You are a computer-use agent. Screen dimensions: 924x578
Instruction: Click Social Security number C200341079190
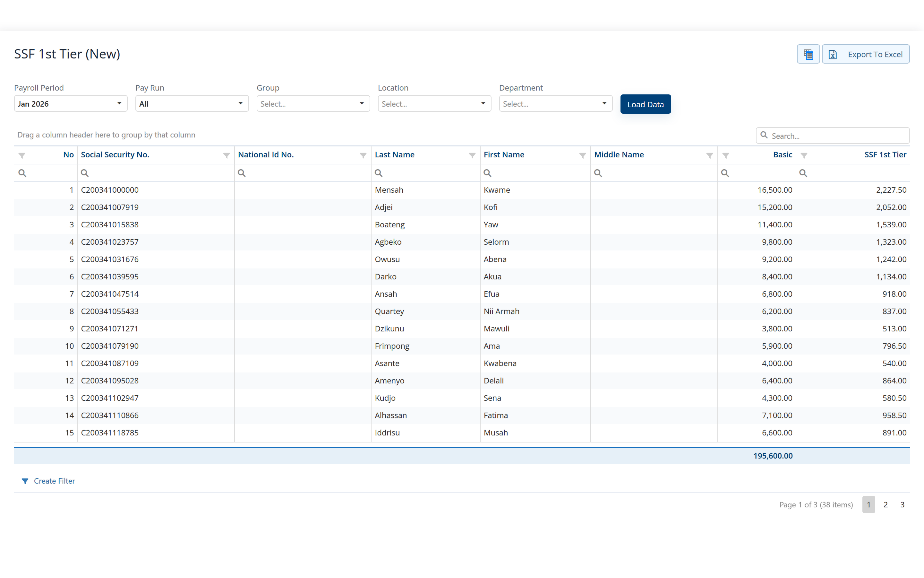pyautogui.click(x=110, y=346)
